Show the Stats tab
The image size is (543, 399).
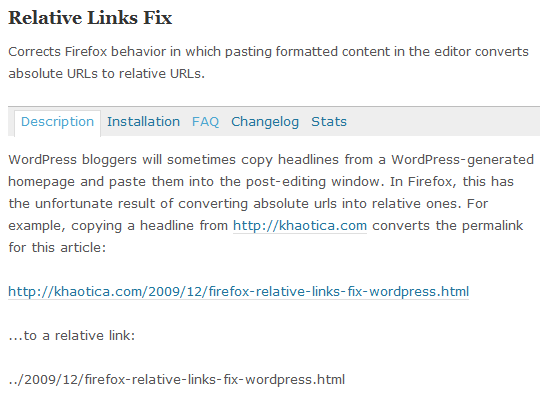(329, 122)
